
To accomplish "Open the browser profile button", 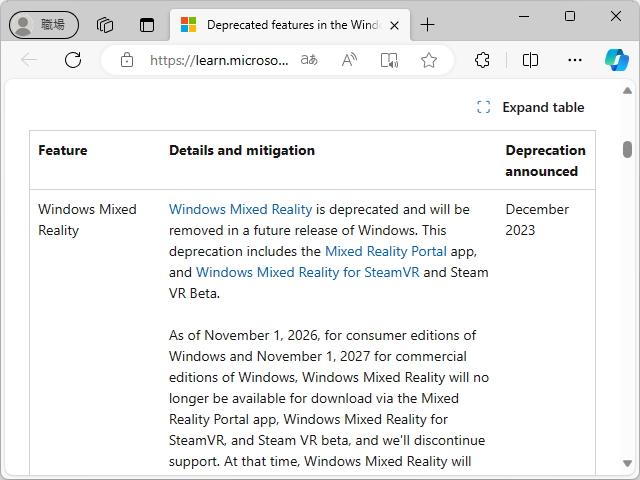I will pyautogui.click(x=44, y=25).
